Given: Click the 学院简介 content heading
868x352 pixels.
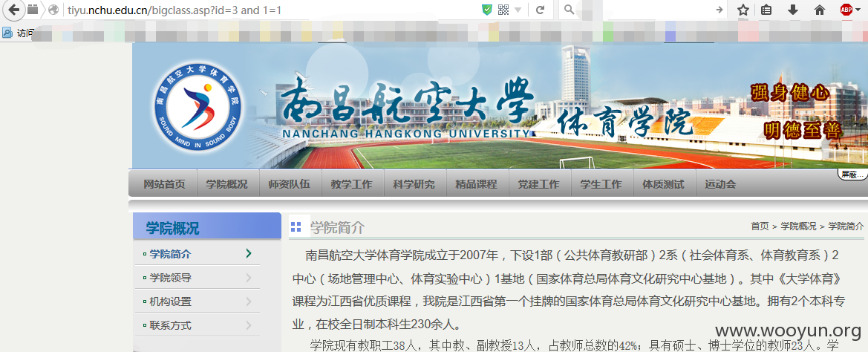Looking at the screenshot, I should (337, 227).
